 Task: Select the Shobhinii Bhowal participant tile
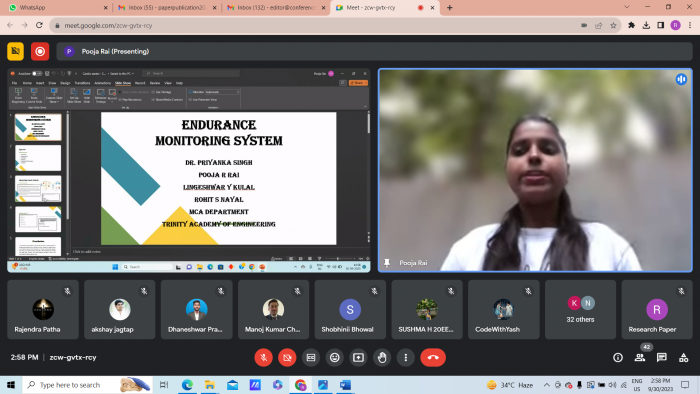tap(350, 310)
